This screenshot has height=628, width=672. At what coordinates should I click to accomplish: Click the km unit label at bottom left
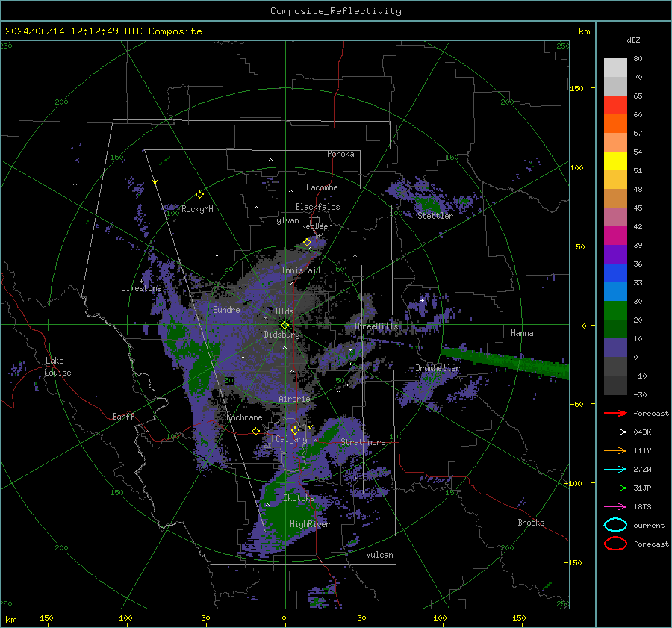pyautogui.click(x=10, y=620)
